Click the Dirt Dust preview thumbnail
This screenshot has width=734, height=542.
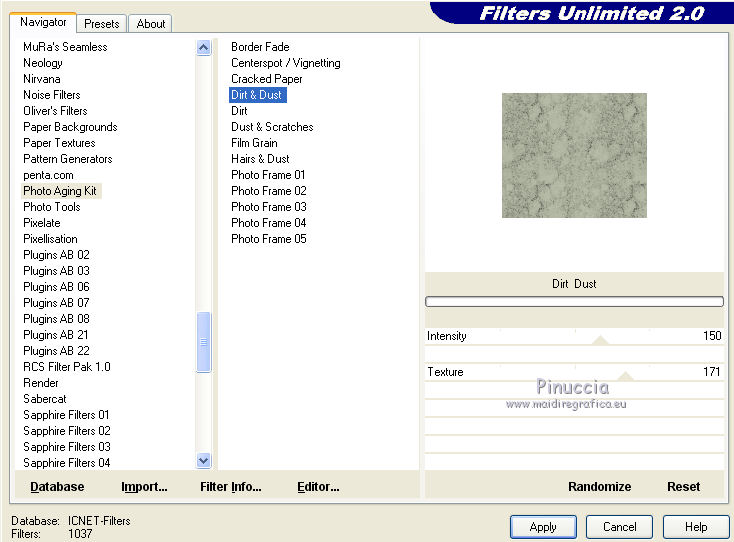pos(574,155)
